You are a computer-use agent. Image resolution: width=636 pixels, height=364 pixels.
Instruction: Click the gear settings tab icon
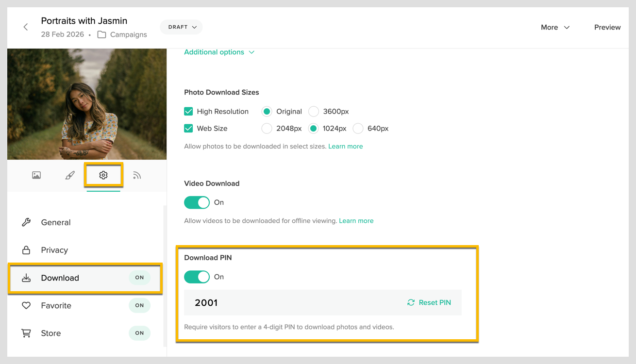coord(103,175)
